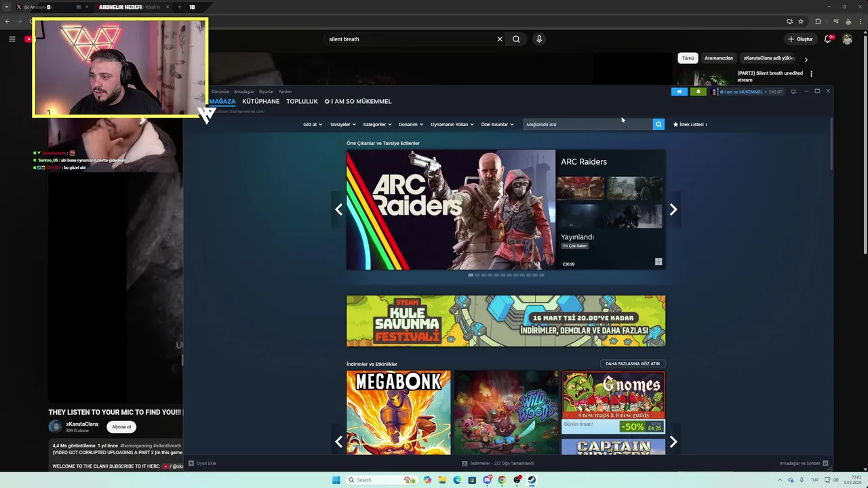Go to previous featured game in carousel

click(x=338, y=209)
